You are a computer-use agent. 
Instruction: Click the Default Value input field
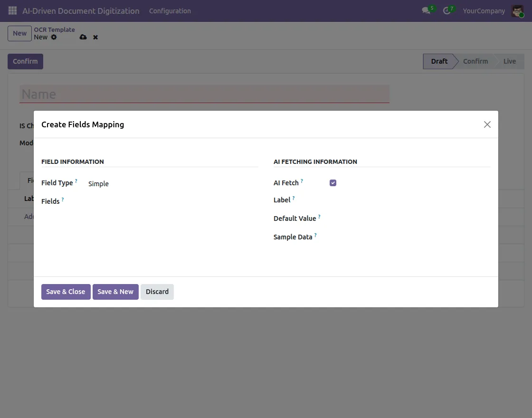(x=409, y=218)
